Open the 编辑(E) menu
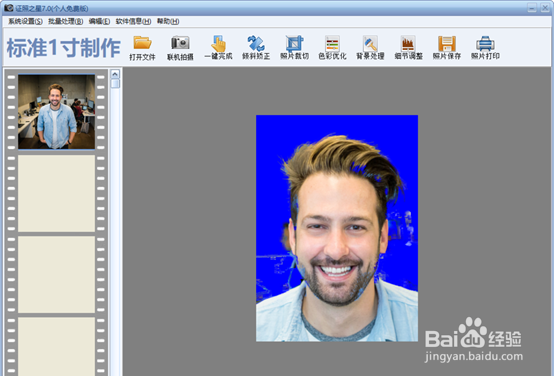 [x=99, y=22]
